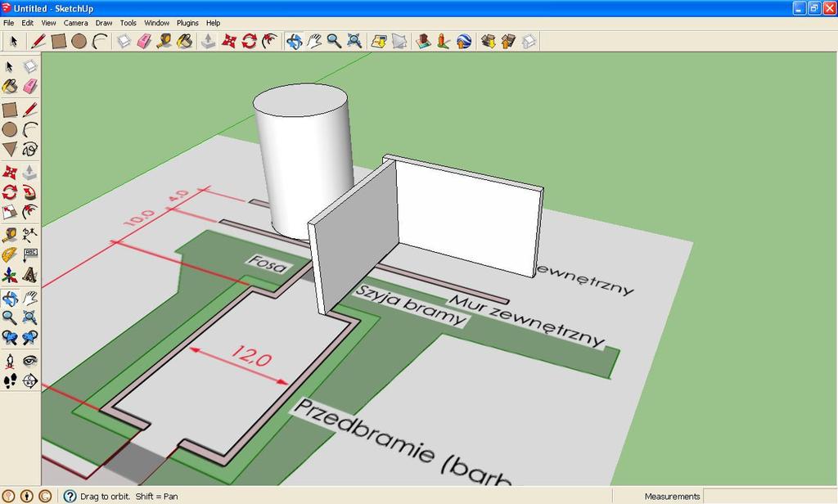The height and width of the screenshot is (504, 838).
Task: Click the Google sign-in status bar icon
Action: pyautogui.click(x=45, y=496)
